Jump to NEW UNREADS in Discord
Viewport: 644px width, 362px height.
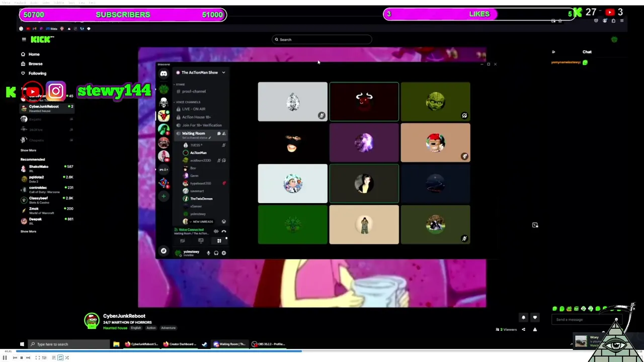[x=202, y=222]
